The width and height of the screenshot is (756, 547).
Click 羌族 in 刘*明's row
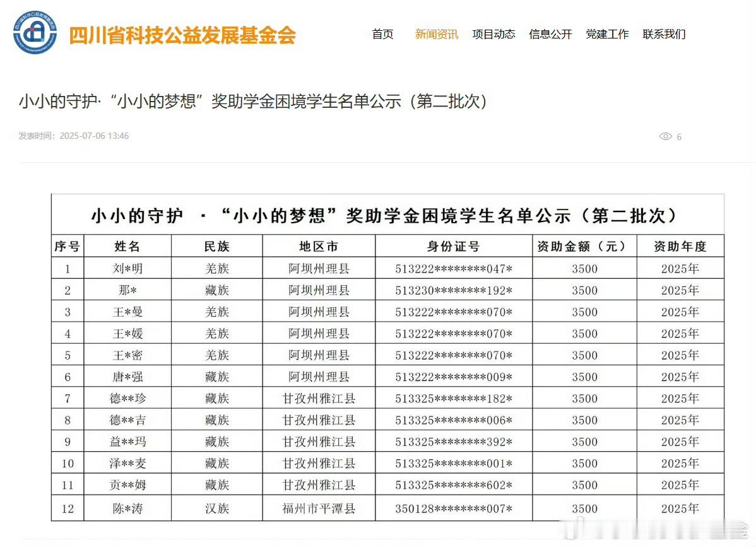coord(216,268)
